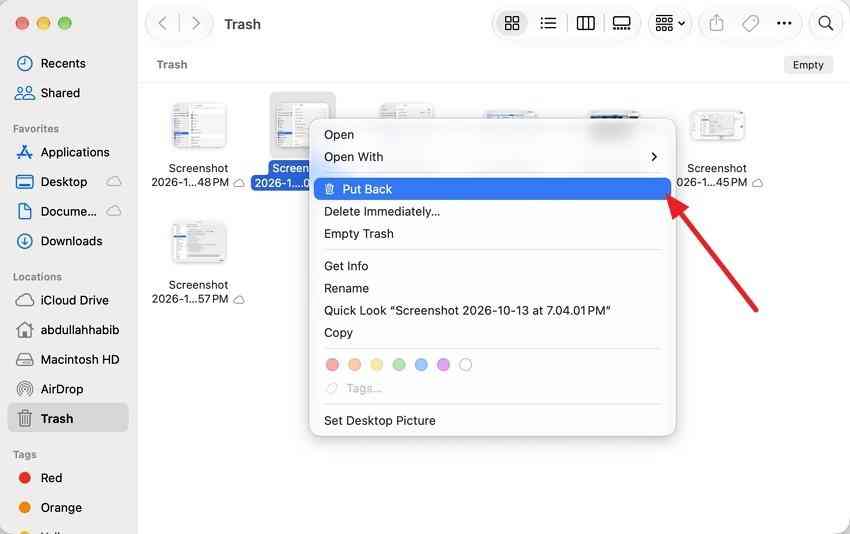Switch to column view
Viewport: 850px width, 534px height.
tap(585, 23)
